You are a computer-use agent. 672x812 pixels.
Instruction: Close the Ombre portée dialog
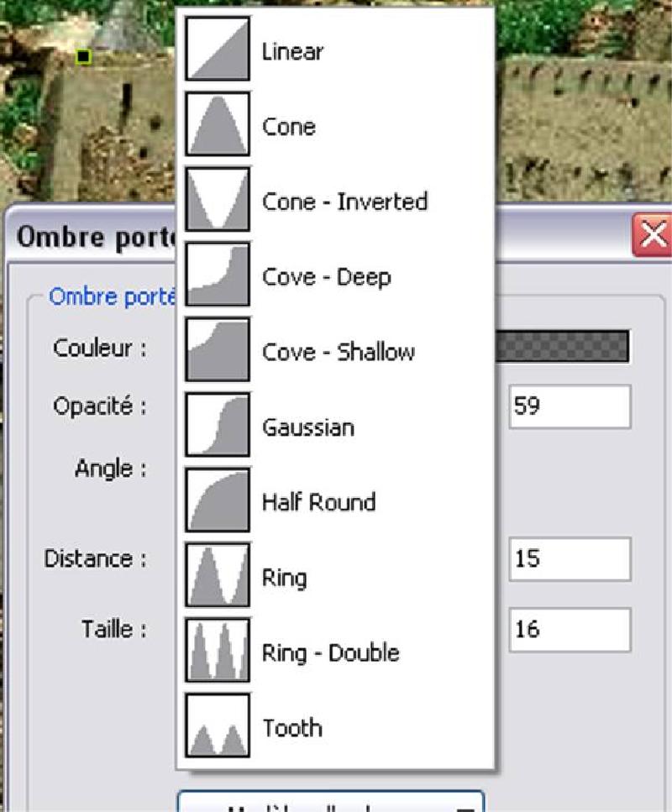click(652, 236)
